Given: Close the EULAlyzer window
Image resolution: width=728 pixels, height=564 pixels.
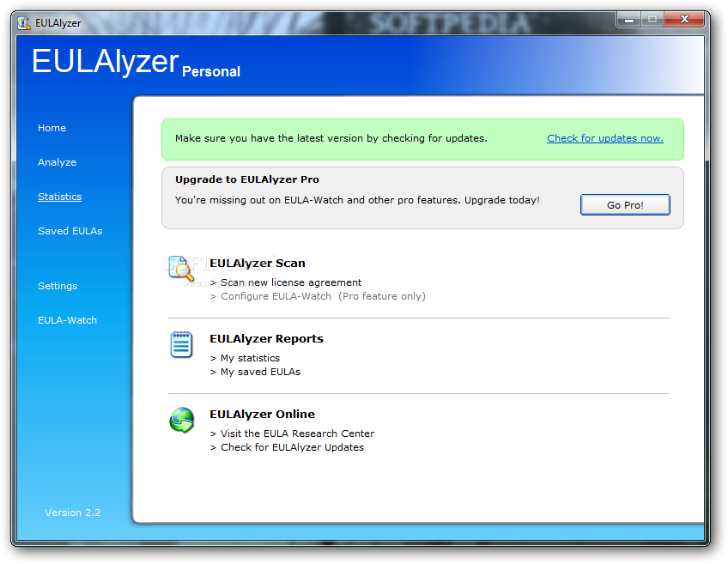Looking at the screenshot, I should [684, 20].
